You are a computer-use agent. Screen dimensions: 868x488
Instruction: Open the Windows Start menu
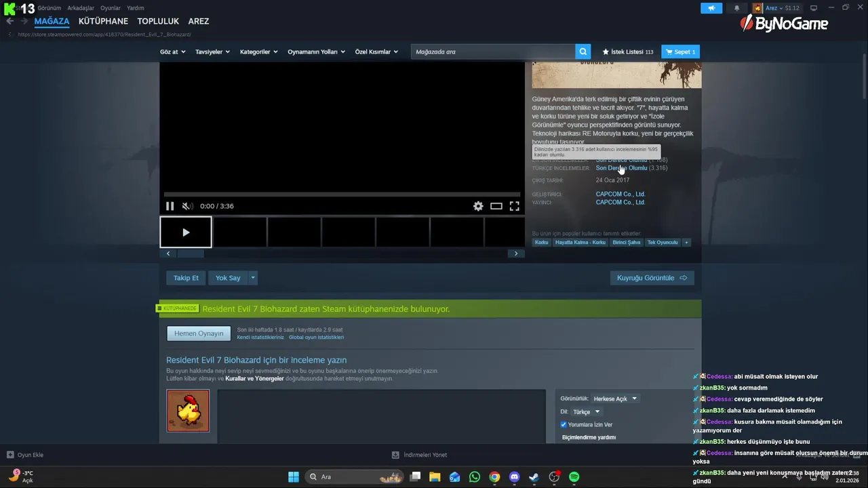pyautogui.click(x=294, y=477)
